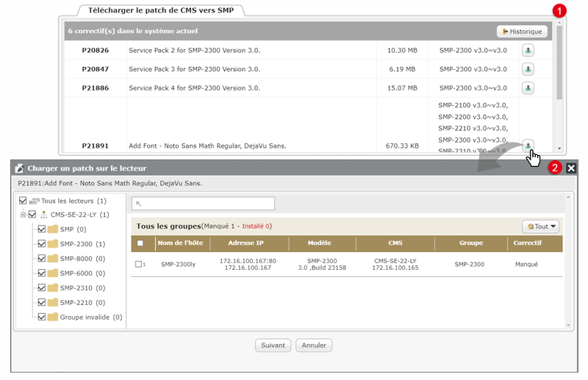This screenshot has height=380, width=588.
Task: Click the Annuler button
Action: [x=314, y=345]
